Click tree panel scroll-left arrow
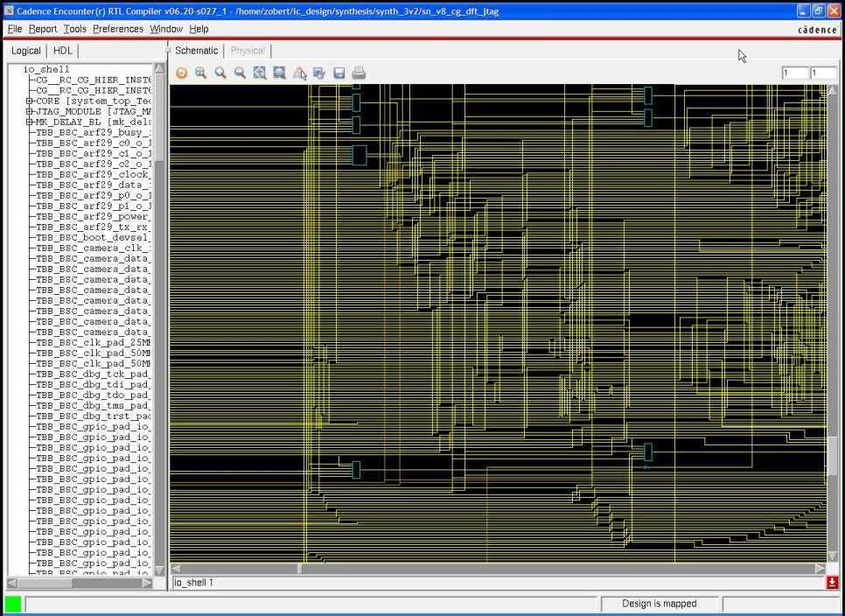Image resolution: width=845 pixels, height=616 pixels. tap(12, 583)
